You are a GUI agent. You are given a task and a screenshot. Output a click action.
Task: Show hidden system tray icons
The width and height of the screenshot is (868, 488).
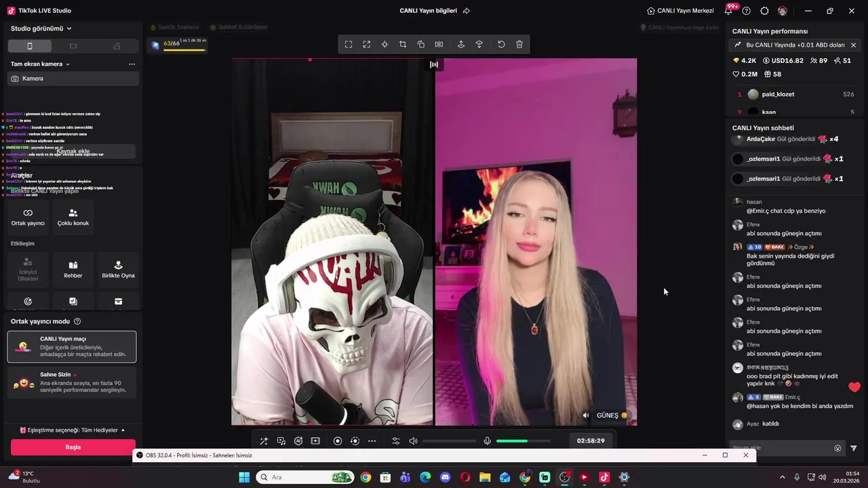click(x=782, y=477)
